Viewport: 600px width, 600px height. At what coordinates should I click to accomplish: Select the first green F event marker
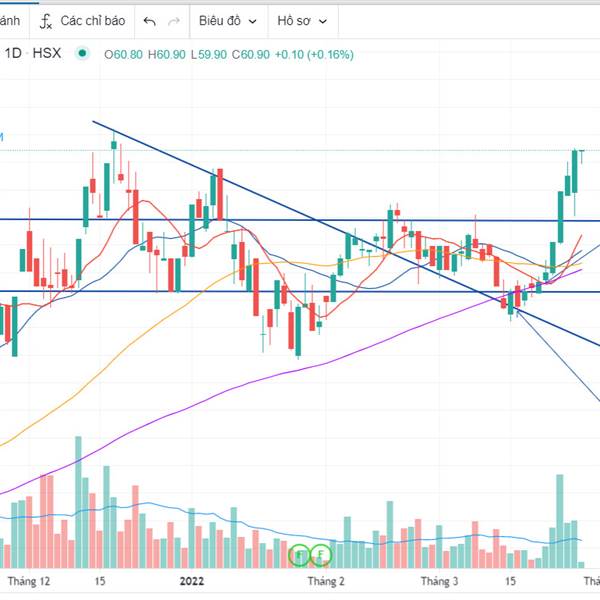click(x=299, y=554)
